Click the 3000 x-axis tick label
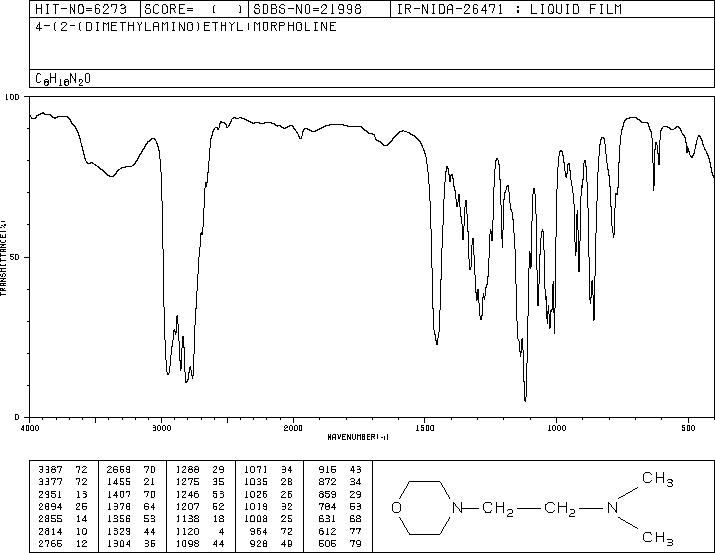Screen dimensions: 715x553 coord(161,428)
